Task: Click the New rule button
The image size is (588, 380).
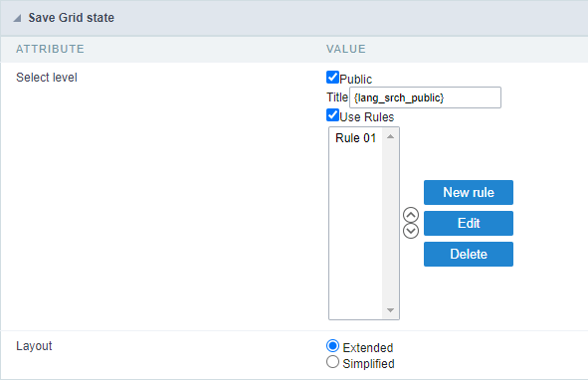Action: pyautogui.click(x=469, y=192)
